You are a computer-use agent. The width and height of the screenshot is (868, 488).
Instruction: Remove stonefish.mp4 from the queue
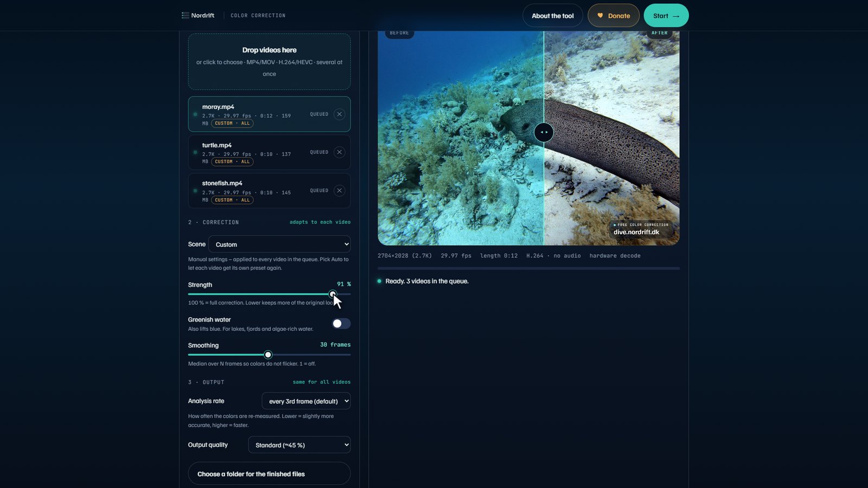[x=339, y=190]
